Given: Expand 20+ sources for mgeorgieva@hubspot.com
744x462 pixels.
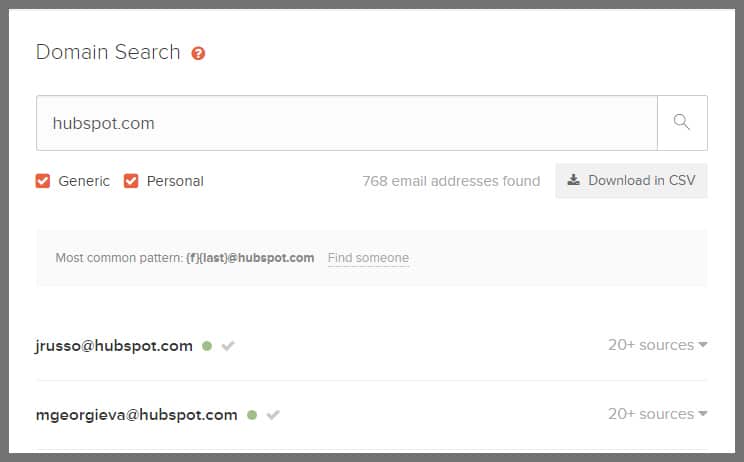Looking at the screenshot, I should pyautogui.click(x=657, y=414).
